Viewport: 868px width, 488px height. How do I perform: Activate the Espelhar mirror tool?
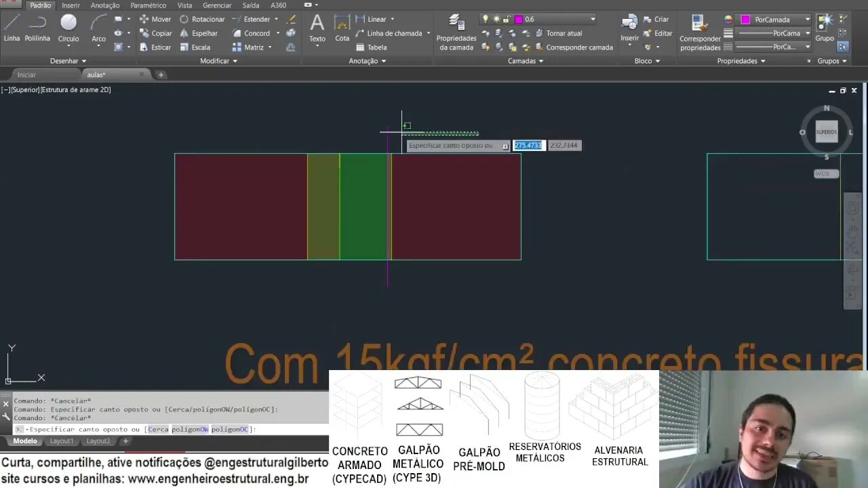pos(199,33)
